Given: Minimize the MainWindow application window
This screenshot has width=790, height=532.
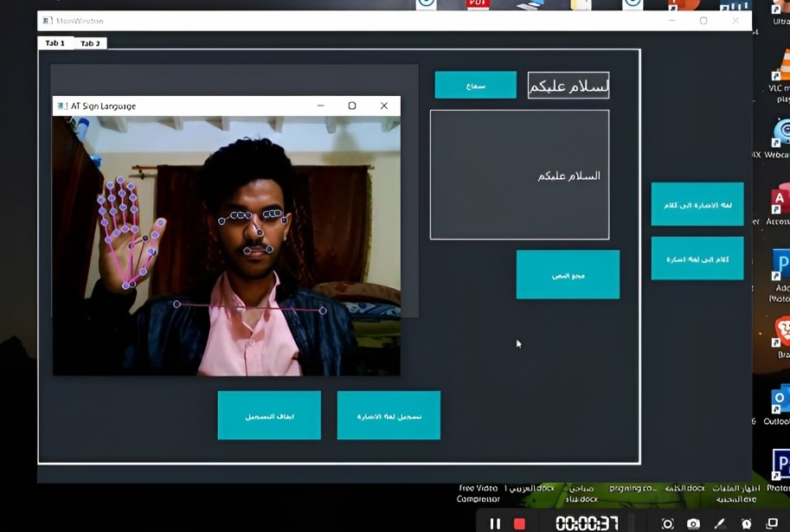Looking at the screenshot, I should pyautogui.click(x=671, y=21).
